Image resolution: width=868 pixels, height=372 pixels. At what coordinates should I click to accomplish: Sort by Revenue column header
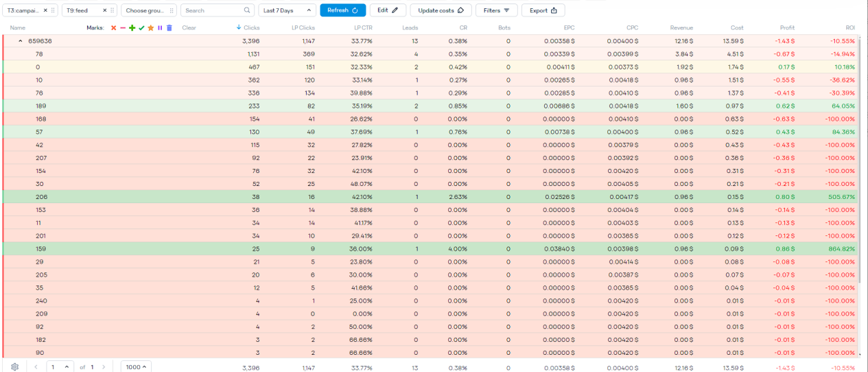[681, 28]
